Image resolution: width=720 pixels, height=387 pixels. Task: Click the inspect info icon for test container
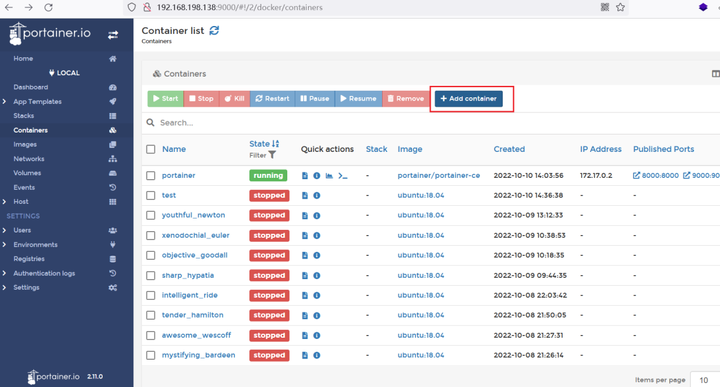click(x=317, y=196)
